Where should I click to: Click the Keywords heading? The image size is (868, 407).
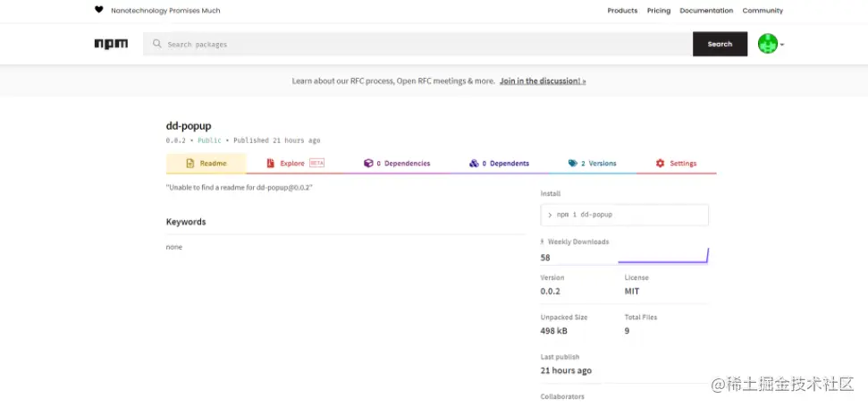point(186,222)
